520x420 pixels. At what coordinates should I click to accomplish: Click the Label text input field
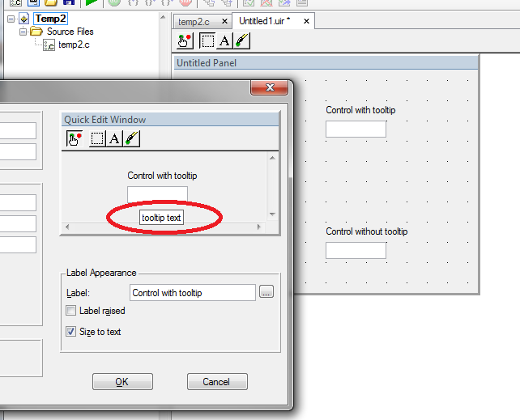(x=193, y=293)
